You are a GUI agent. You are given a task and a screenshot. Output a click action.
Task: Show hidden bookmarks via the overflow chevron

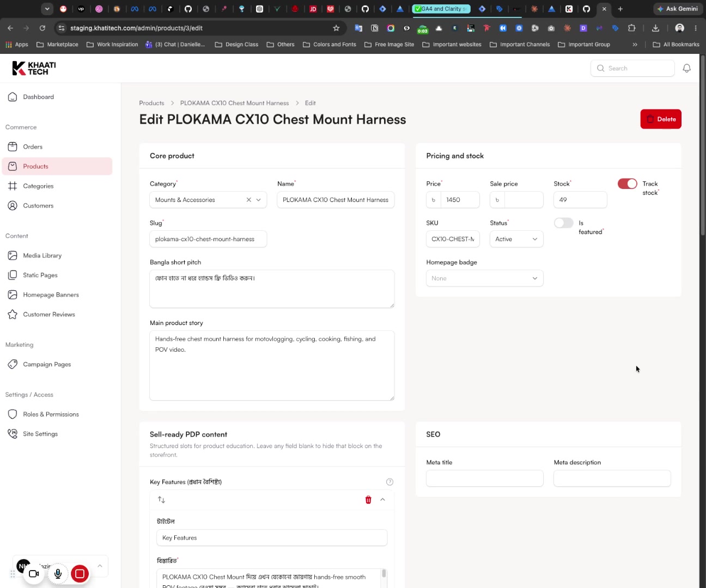(635, 45)
